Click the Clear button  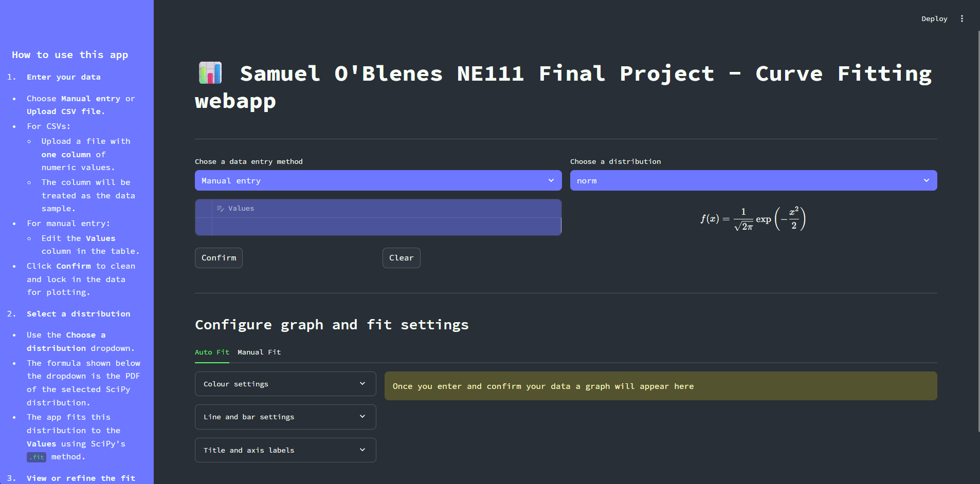[401, 257]
